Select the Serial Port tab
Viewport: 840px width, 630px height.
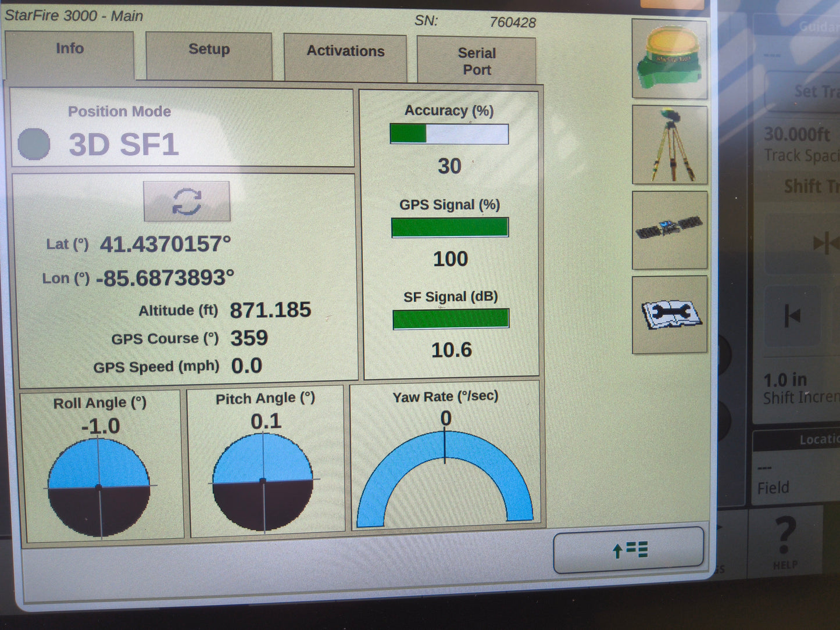(477, 61)
